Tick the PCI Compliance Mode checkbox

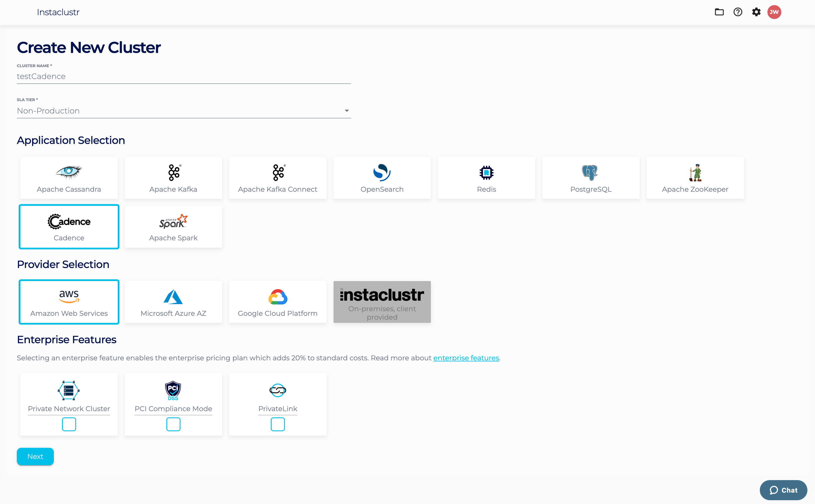[173, 424]
